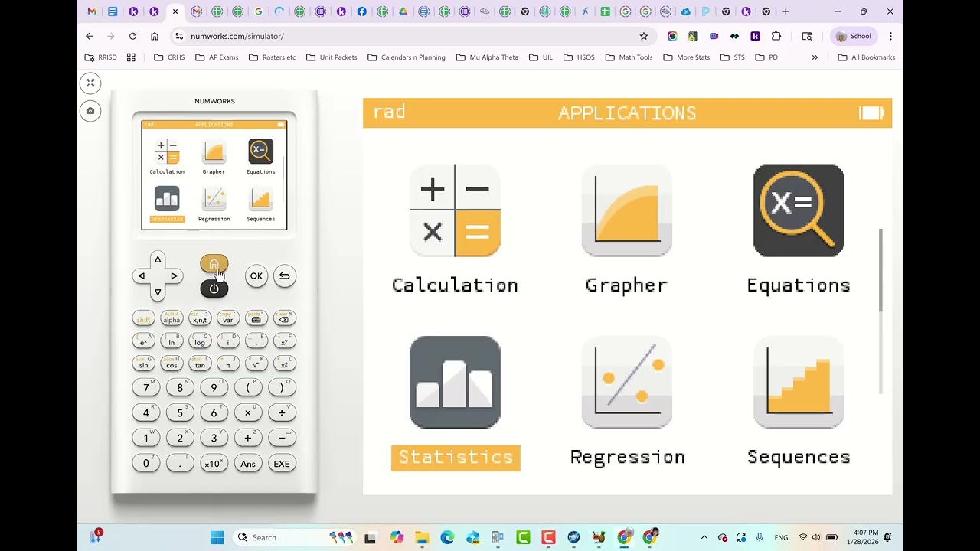Click the Ans key on the calculator
Viewport: 980px width, 551px height.
(x=248, y=464)
